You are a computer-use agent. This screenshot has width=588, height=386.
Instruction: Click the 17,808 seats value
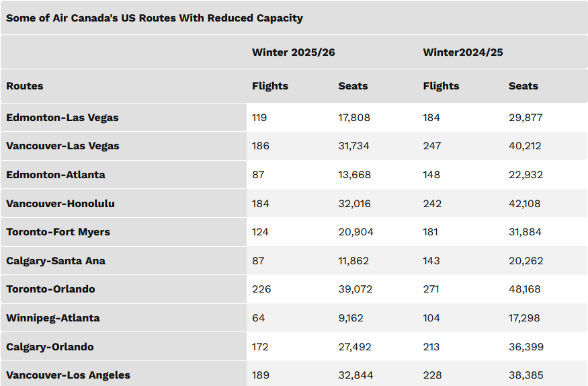click(x=354, y=118)
